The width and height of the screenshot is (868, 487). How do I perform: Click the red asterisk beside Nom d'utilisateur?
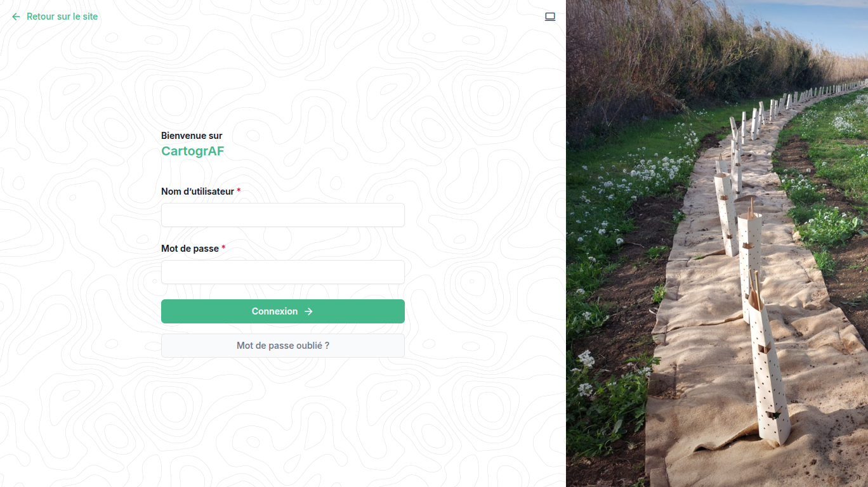click(x=239, y=191)
